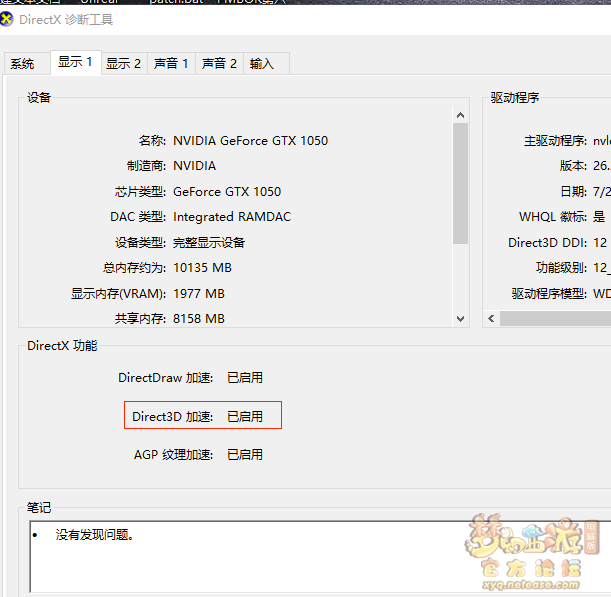
Task: Click the driver panel scroll left arrow
Action: [x=491, y=318]
